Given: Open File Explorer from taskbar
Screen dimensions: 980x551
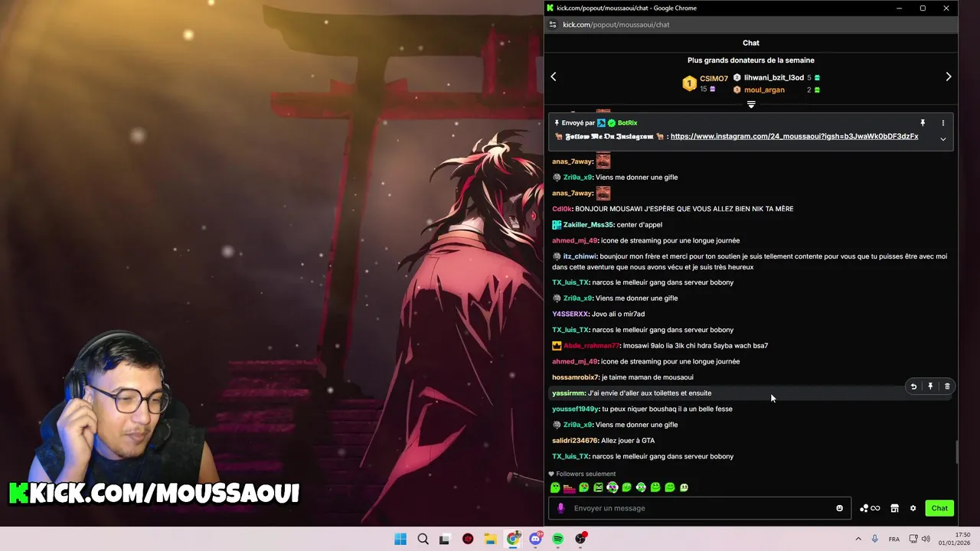Looking at the screenshot, I should tap(490, 539).
